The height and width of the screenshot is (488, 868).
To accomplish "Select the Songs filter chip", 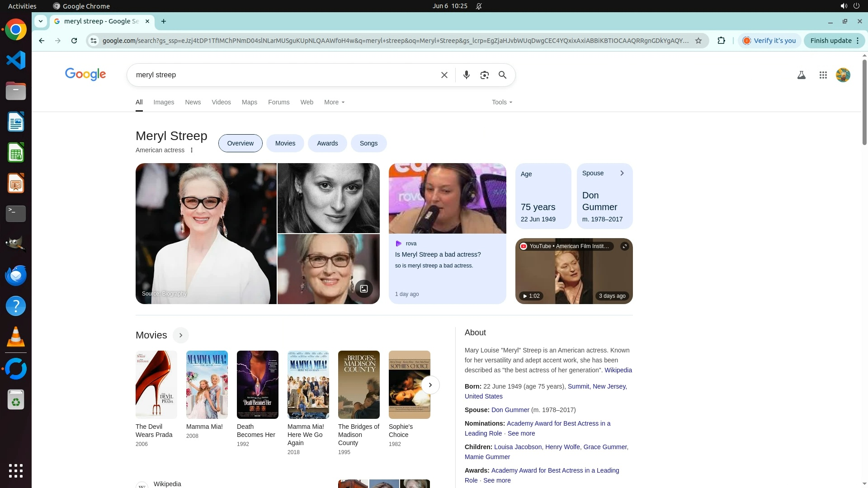I will (x=368, y=143).
